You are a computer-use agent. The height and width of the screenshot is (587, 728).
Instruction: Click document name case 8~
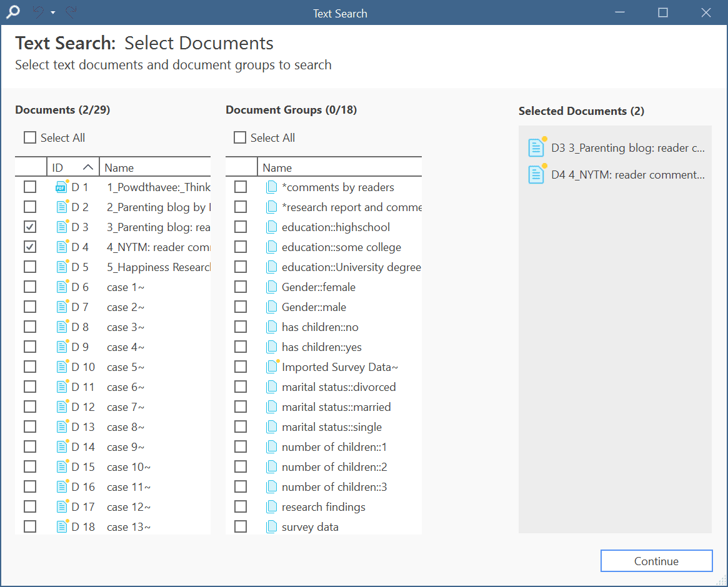coord(126,427)
